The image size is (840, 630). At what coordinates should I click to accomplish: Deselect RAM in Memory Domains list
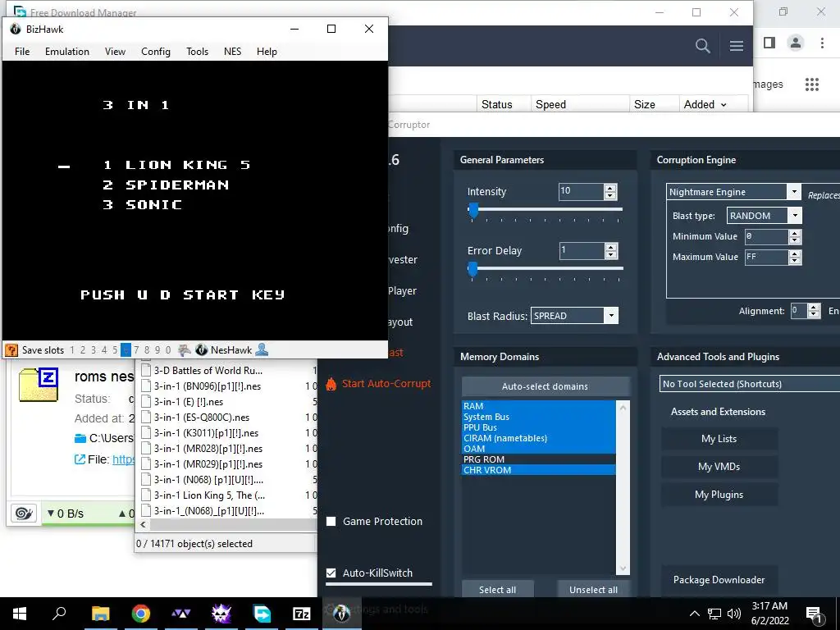point(538,406)
